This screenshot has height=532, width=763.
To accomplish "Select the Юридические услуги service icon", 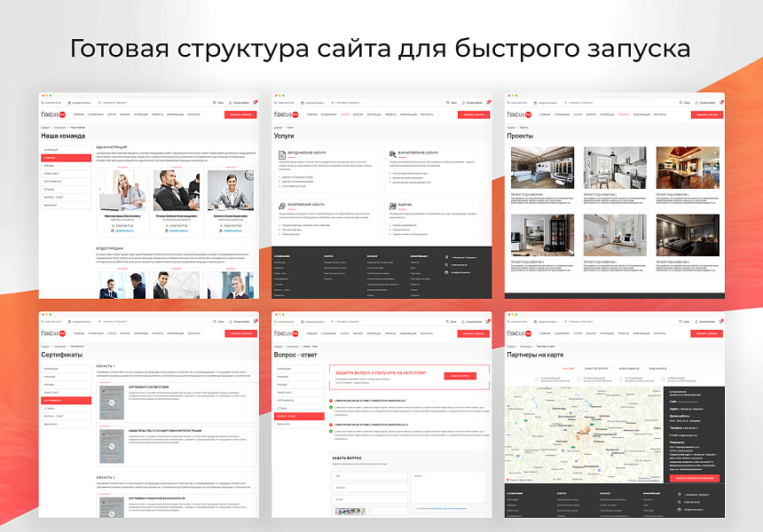I will (281, 154).
